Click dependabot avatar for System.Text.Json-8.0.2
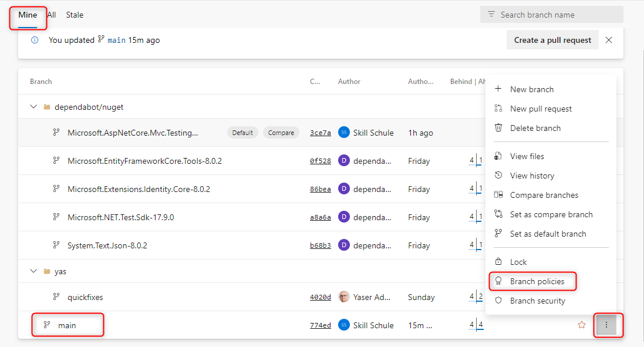The image size is (644, 347). [344, 245]
